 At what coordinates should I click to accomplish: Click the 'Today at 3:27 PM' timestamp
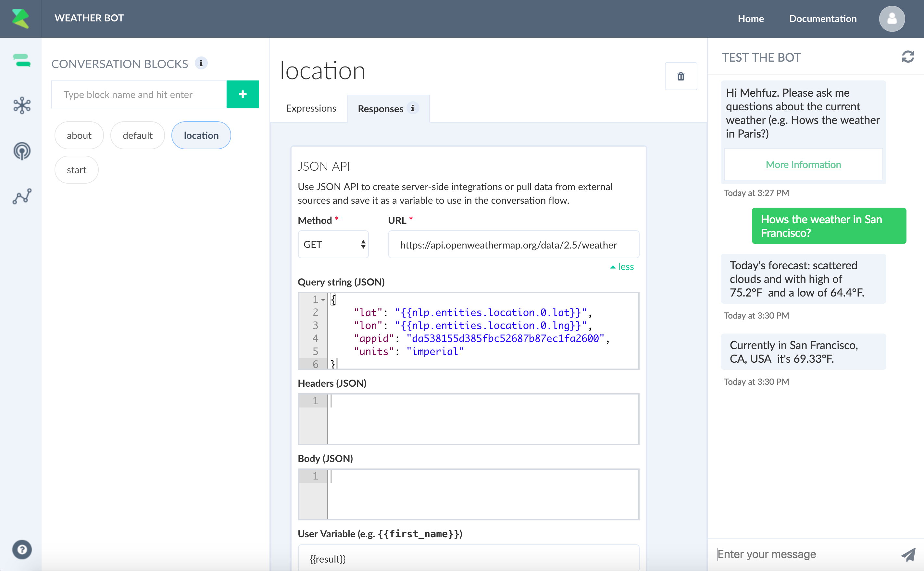[x=756, y=193]
